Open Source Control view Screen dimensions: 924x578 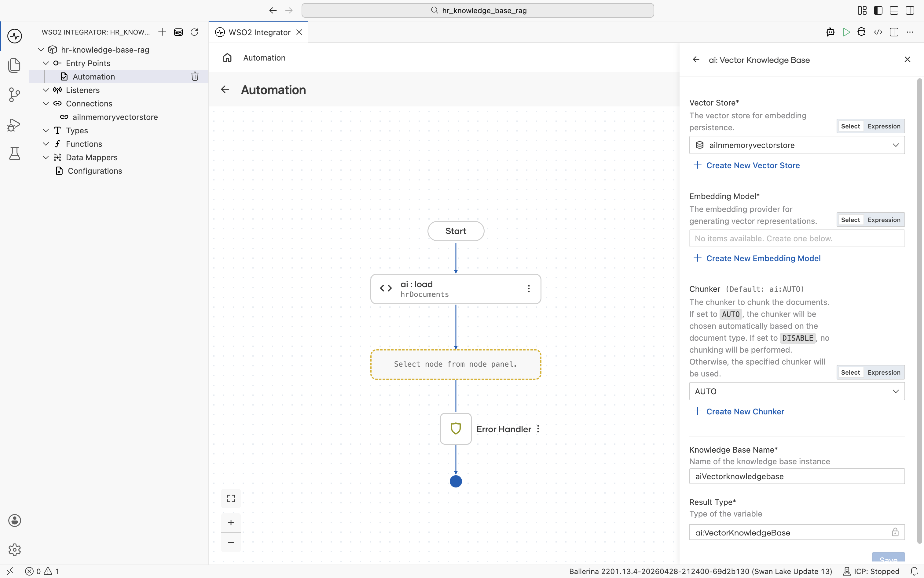(14, 95)
